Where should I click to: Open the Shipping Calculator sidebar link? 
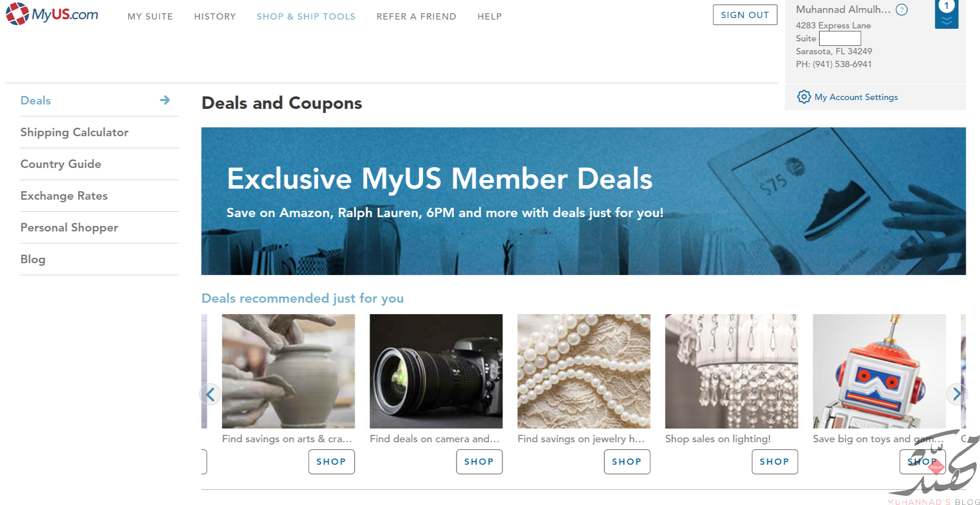coord(74,132)
